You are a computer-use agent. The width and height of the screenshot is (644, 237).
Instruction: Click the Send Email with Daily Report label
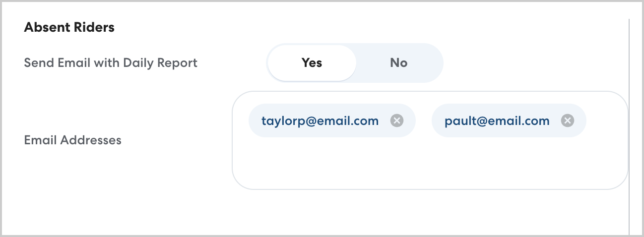[111, 63]
